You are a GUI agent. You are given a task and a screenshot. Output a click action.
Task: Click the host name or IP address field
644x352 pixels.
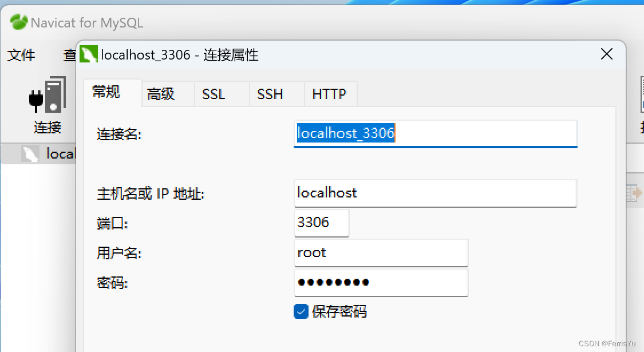436,193
